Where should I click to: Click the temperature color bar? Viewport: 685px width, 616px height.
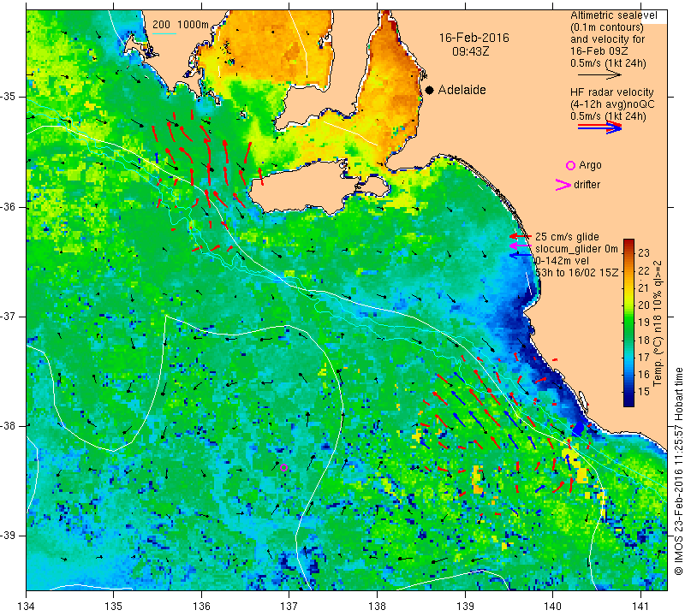[x=628, y=323]
